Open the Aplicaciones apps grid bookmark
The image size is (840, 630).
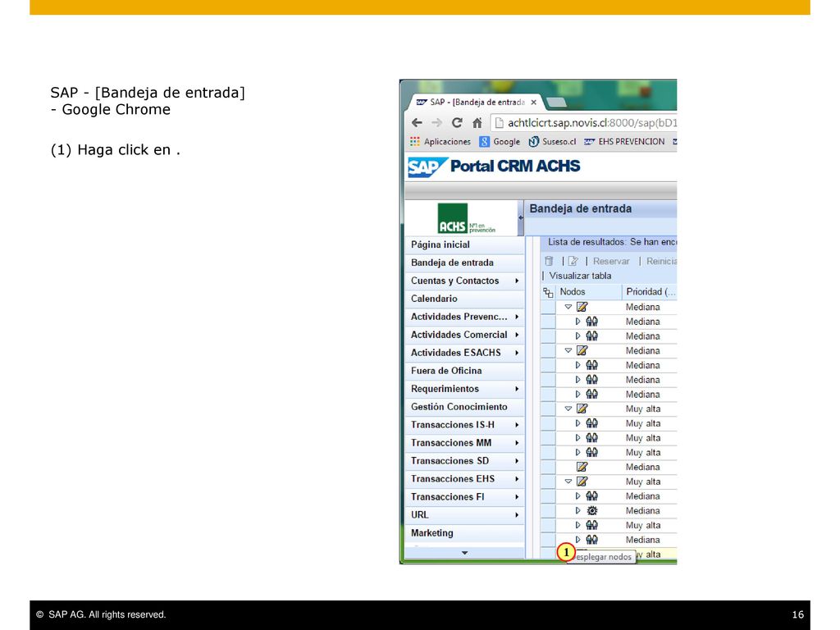coord(441,141)
